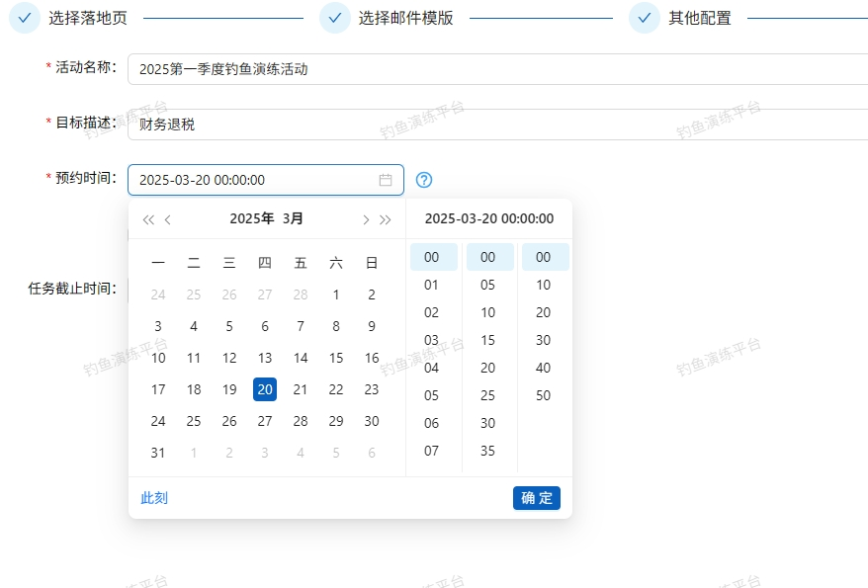
Task: Select the 选择邮件模版 step
Action: pos(405,18)
